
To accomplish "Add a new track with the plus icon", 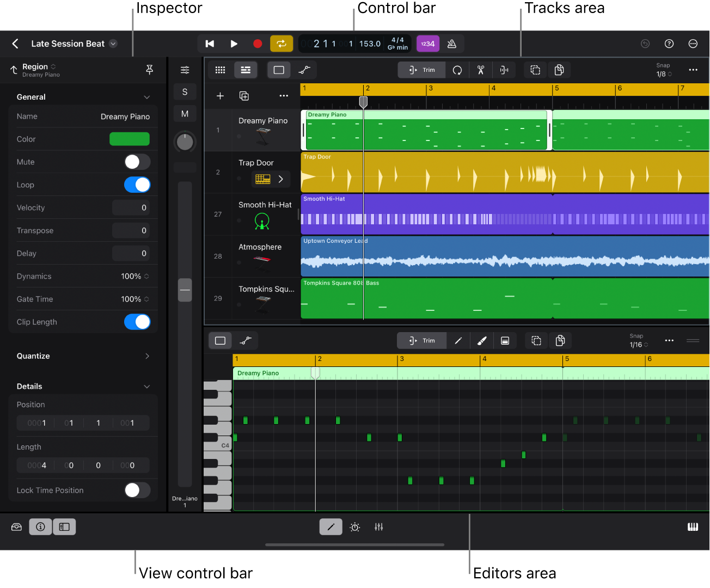I will click(x=220, y=96).
